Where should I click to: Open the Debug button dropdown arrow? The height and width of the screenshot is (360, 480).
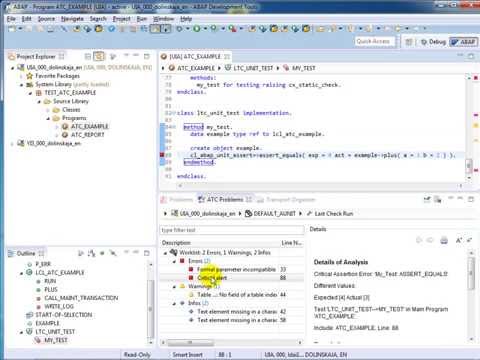click(187, 29)
